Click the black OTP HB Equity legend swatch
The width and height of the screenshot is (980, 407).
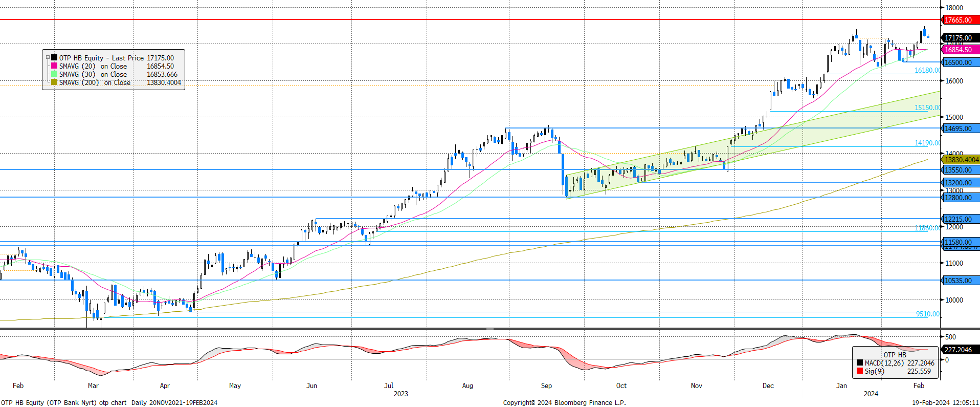click(x=54, y=58)
